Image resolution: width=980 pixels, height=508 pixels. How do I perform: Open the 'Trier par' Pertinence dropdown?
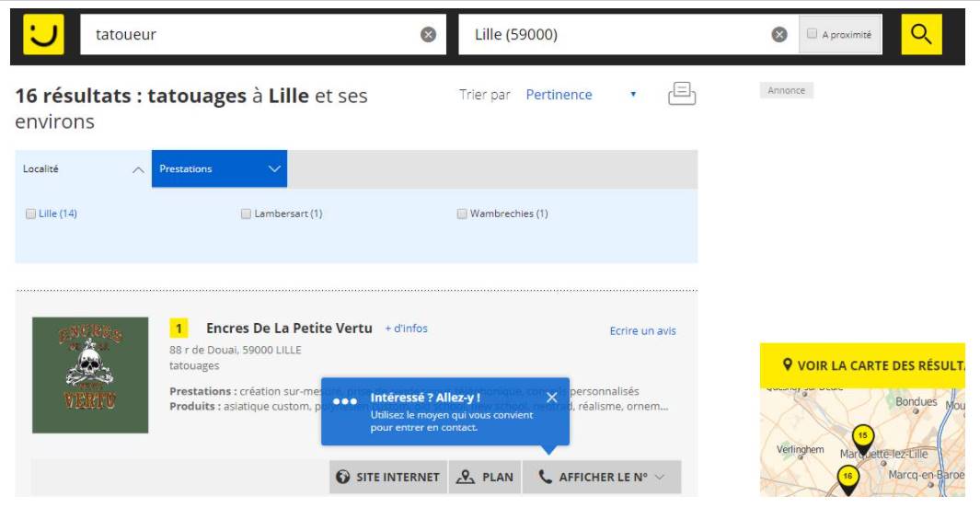coord(580,95)
